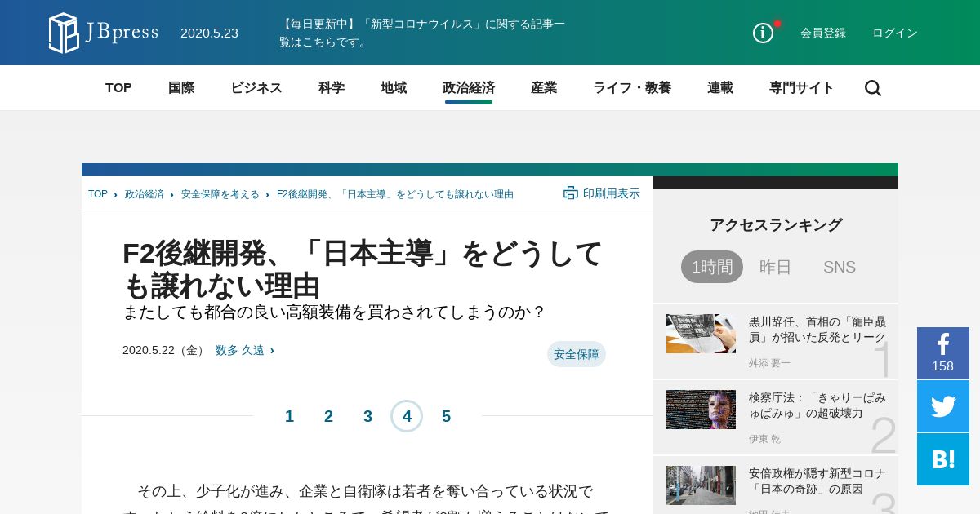Screen dimensions: 980x514
Task: Open the 新型コロナウイルス article list notice
Action: tap(422, 33)
